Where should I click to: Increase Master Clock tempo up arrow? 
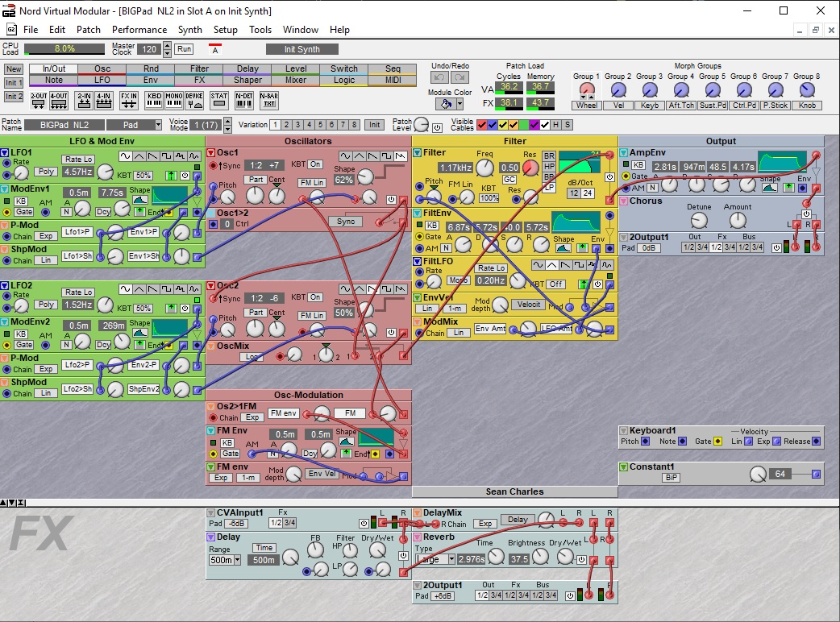[167, 46]
